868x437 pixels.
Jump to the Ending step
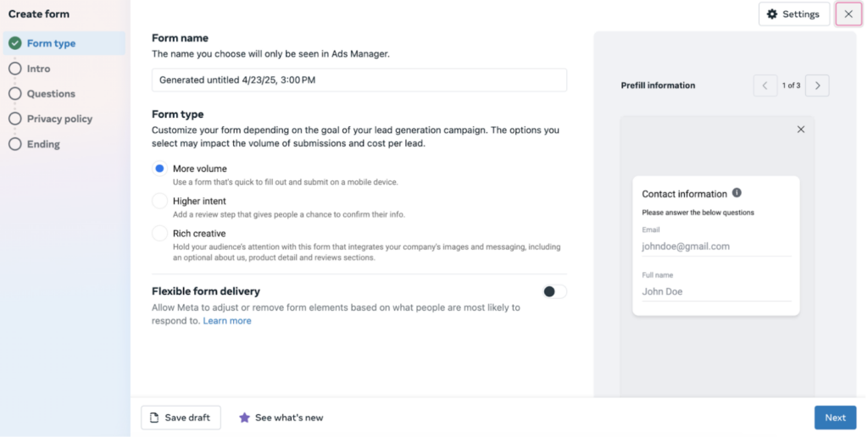(43, 144)
